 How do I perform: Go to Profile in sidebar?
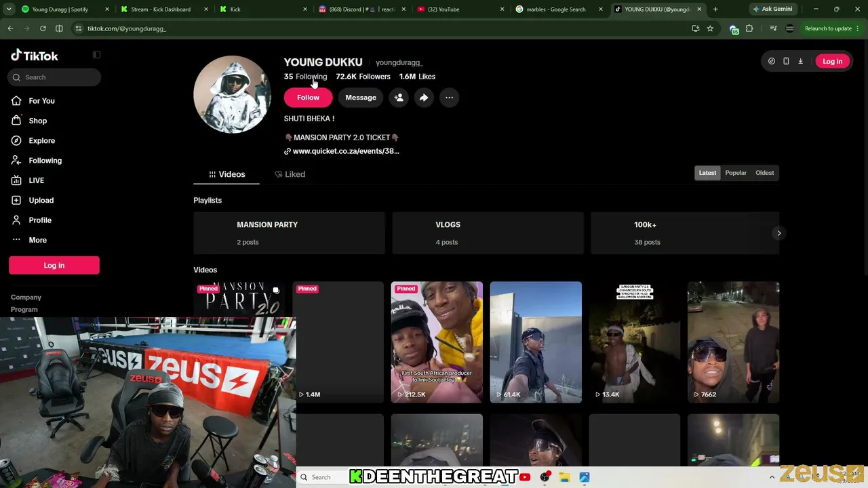pyautogui.click(x=40, y=220)
